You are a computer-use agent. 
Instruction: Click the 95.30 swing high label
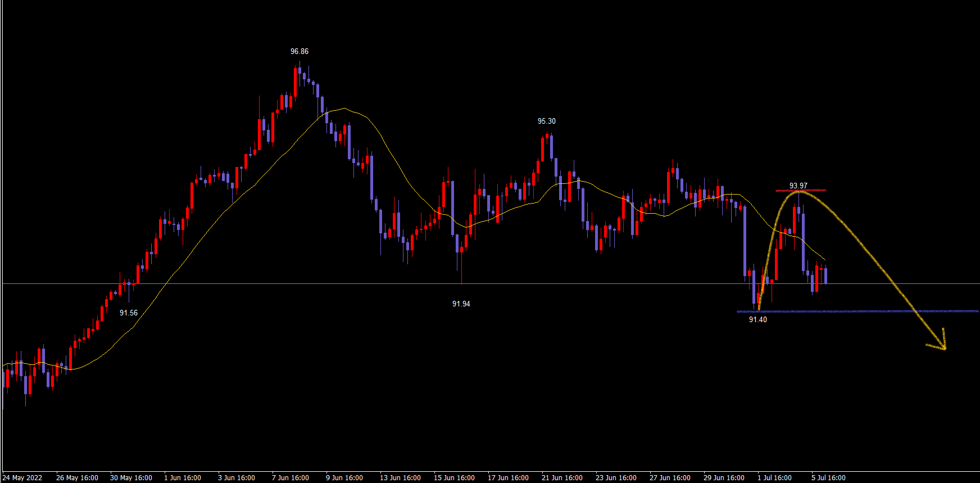click(x=546, y=121)
